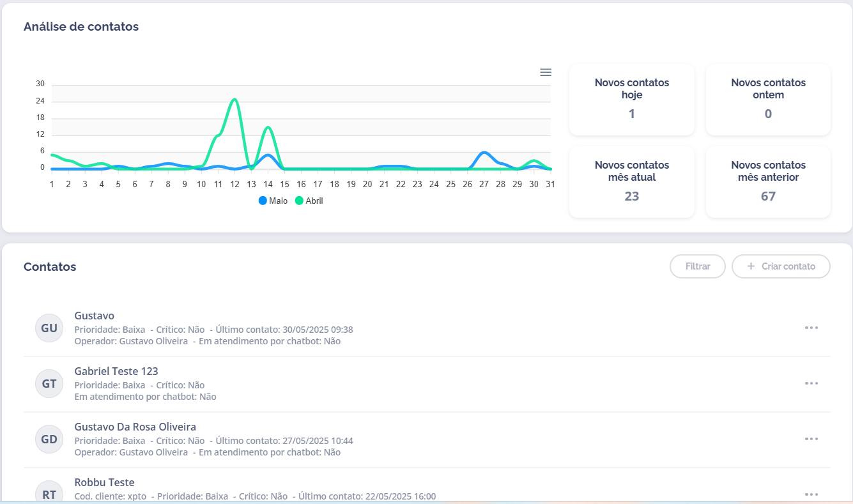Open options menu for Gabriel Teste 123

pyautogui.click(x=811, y=383)
